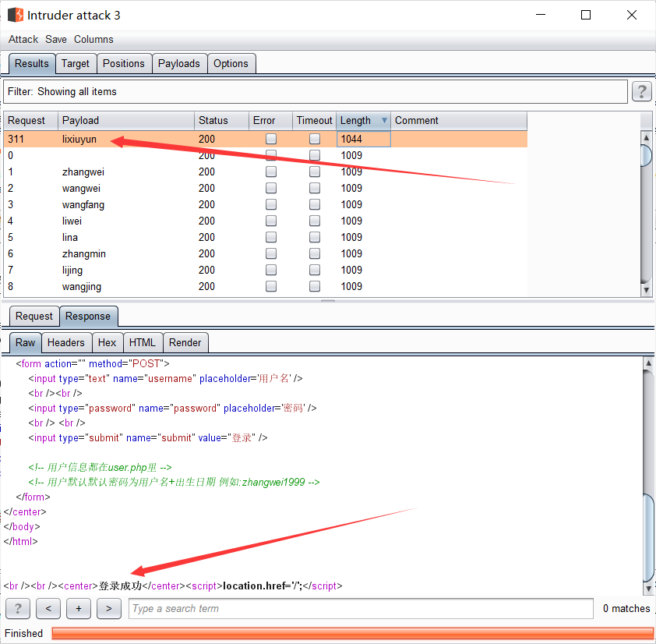Switch to the Render view tab
Image resolution: width=656 pixels, height=644 pixels.
(x=185, y=342)
